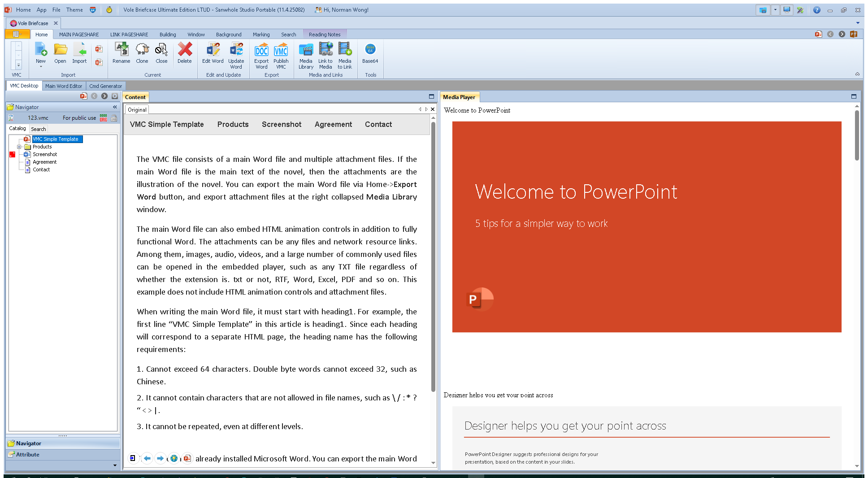The height and width of the screenshot is (478, 868).
Task: Click the Screenshot link in page header
Action: click(282, 124)
